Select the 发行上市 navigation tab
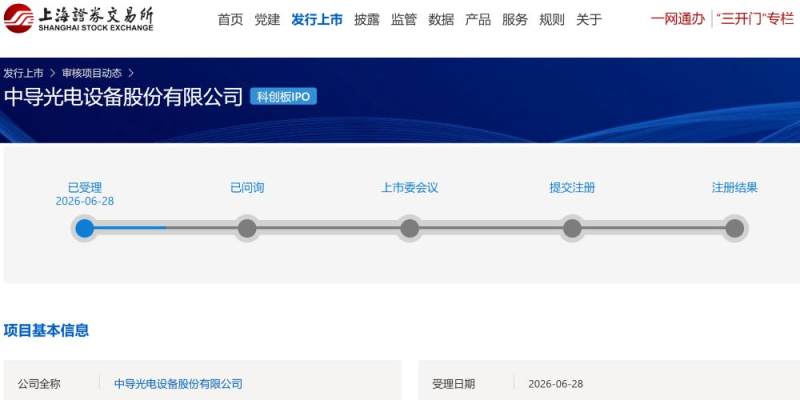The image size is (800, 400). pyautogui.click(x=317, y=20)
